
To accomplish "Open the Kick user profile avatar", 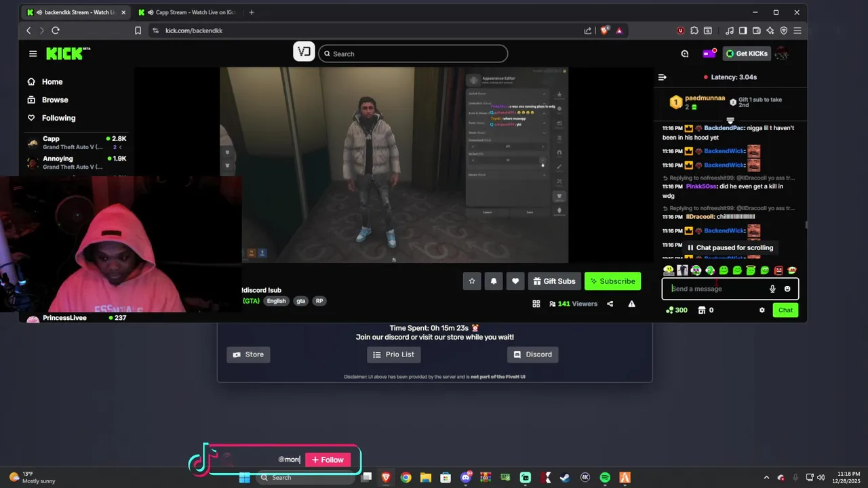I will (x=782, y=54).
